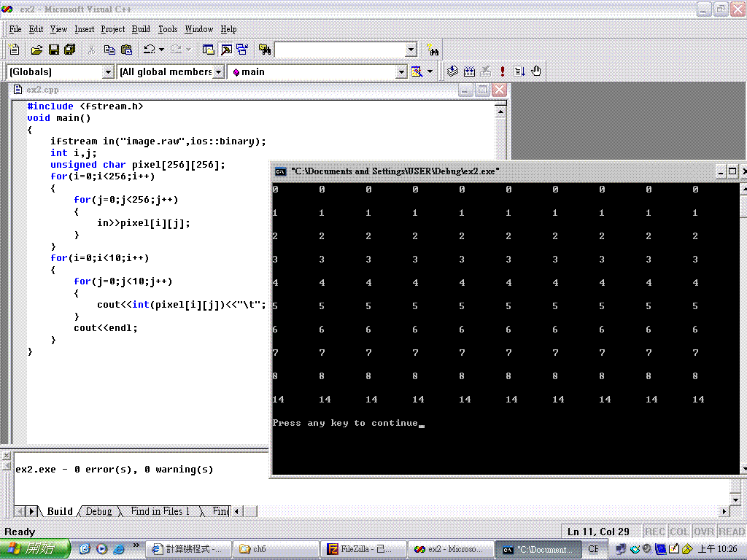The height and width of the screenshot is (560, 747).
Task: Toggle the Workspace window toolbar button
Action: pos(209,50)
